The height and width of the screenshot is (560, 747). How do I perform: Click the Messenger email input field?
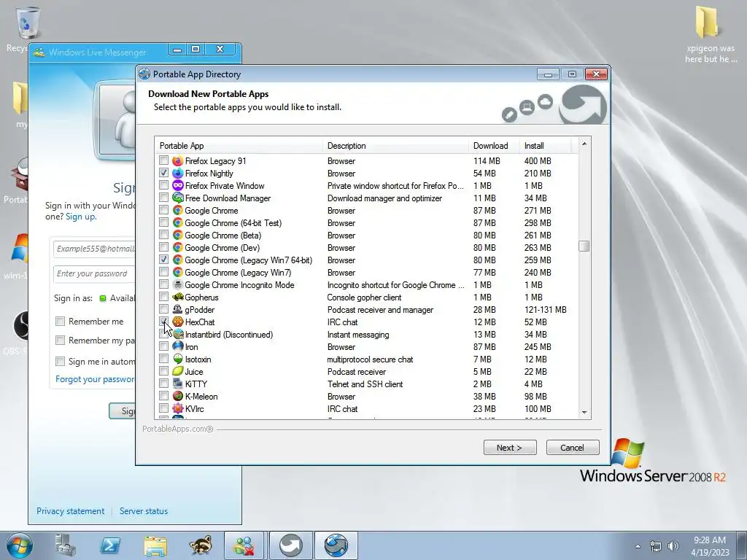pyautogui.click(x=95, y=249)
